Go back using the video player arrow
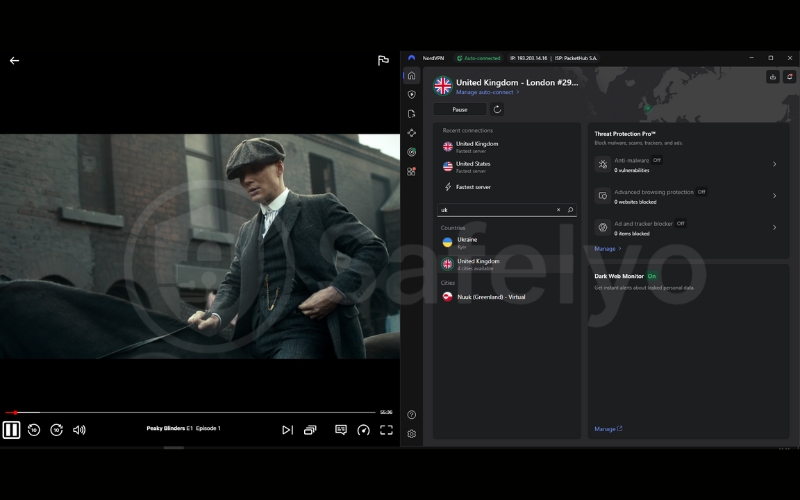 pos(14,61)
